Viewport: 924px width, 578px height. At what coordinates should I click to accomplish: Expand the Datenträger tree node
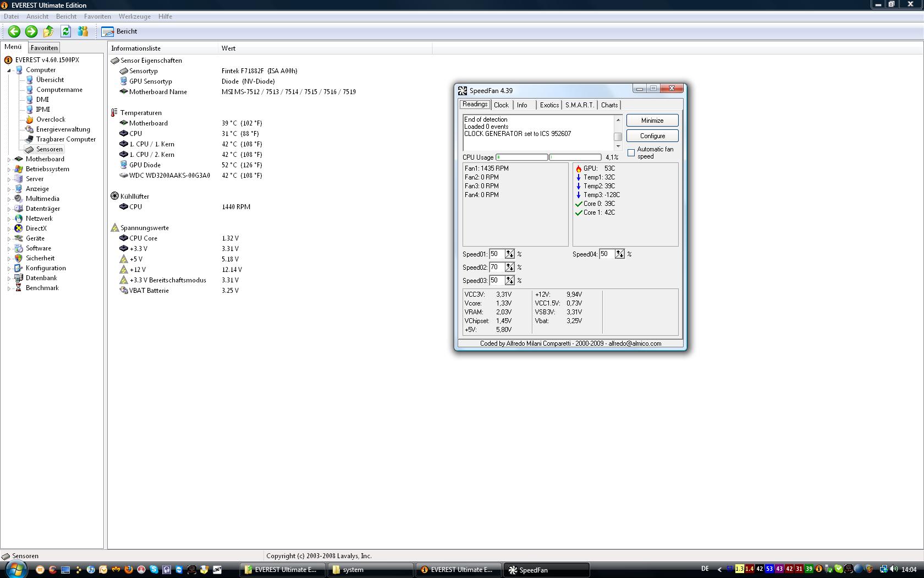click(x=9, y=209)
